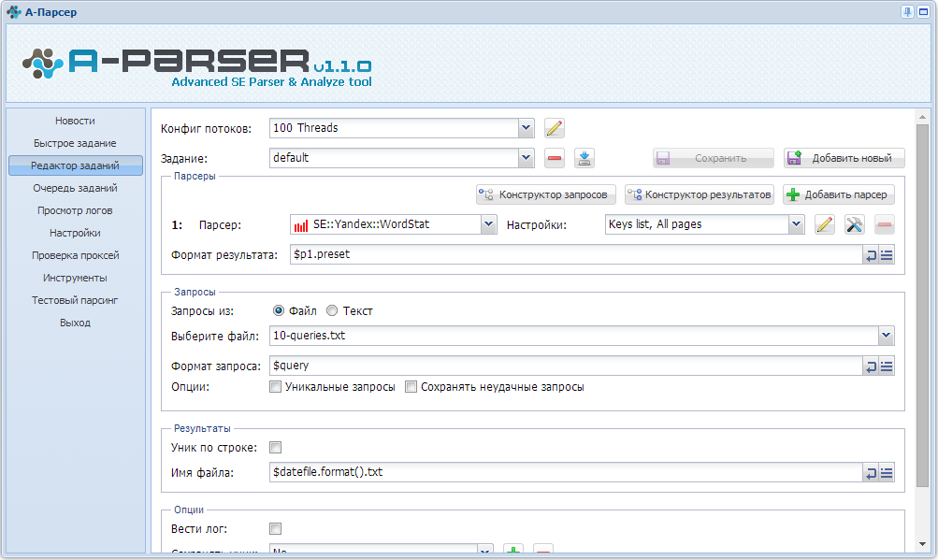Click the Формат результата input field

(x=576, y=254)
